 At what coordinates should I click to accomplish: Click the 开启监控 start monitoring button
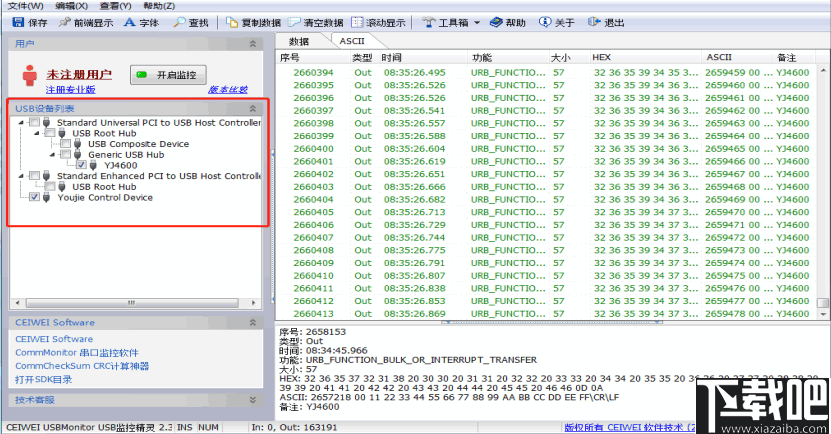coord(168,75)
